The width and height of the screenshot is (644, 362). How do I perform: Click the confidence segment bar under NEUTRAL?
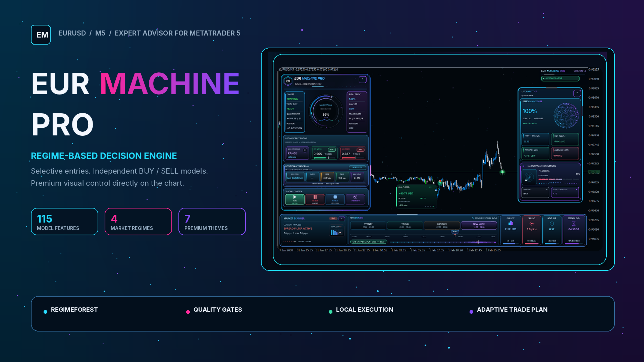click(559, 179)
